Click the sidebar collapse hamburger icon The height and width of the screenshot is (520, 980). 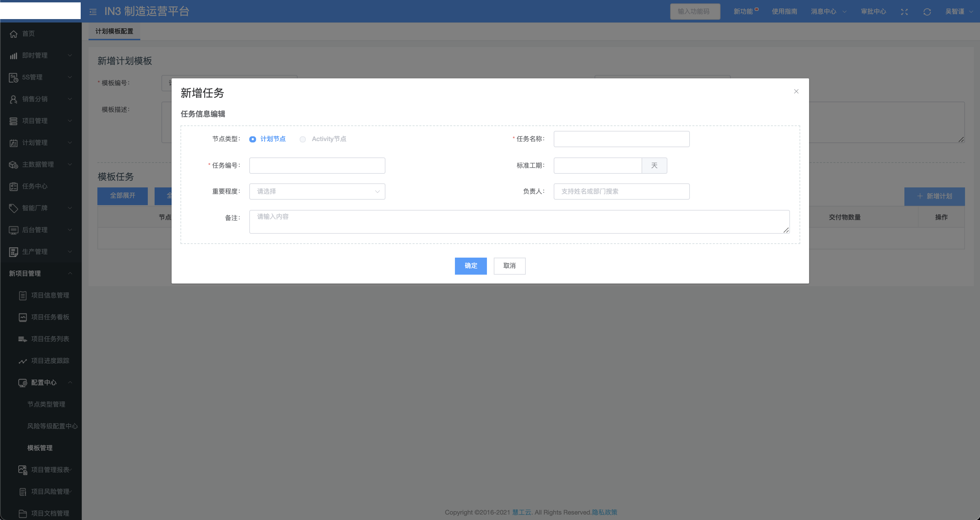(93, 12)
